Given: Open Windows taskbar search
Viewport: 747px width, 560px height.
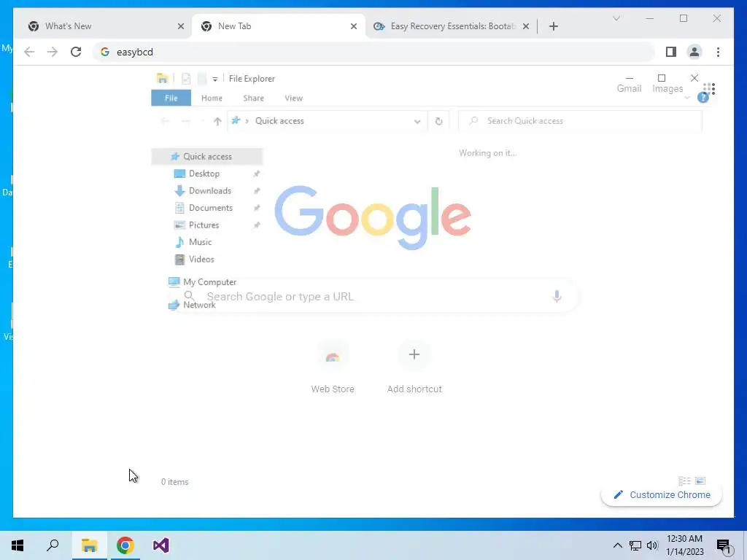Looking at the screenshot, I should pyautogui.click(x=53, y=545).
